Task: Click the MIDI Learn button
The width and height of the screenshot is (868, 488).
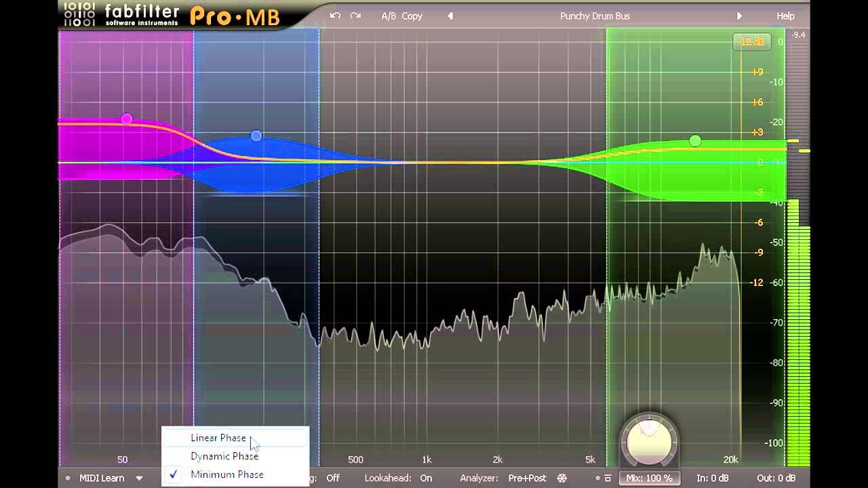Action: pos(102,478)
